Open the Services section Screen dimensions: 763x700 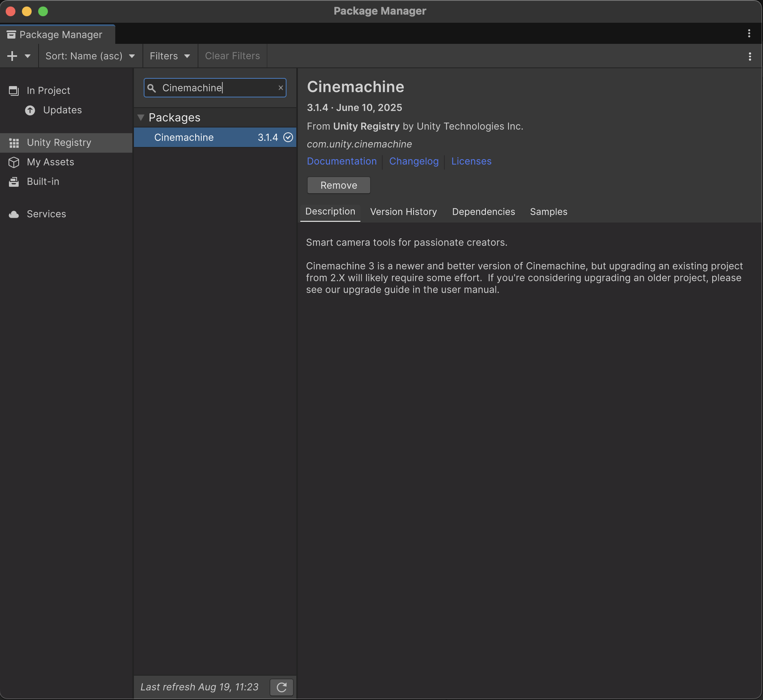click(46, 214)
